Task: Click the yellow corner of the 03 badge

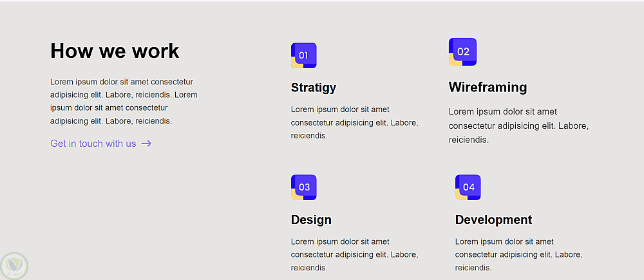Action: 295,195
